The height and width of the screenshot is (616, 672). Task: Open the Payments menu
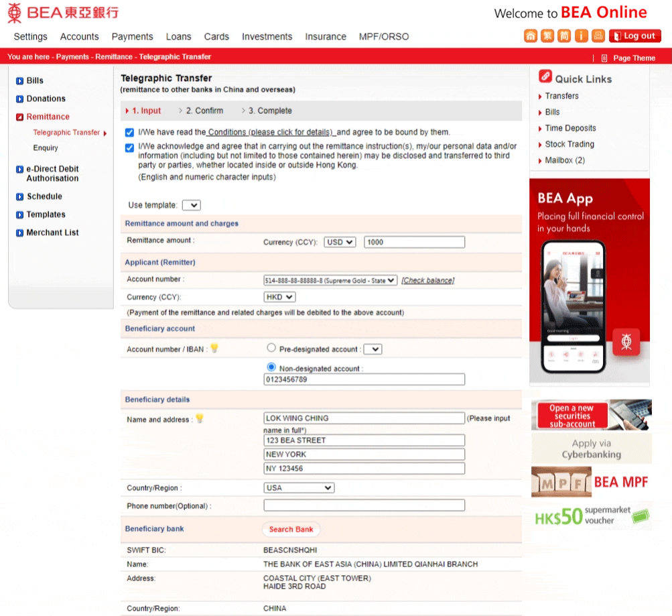133,37
